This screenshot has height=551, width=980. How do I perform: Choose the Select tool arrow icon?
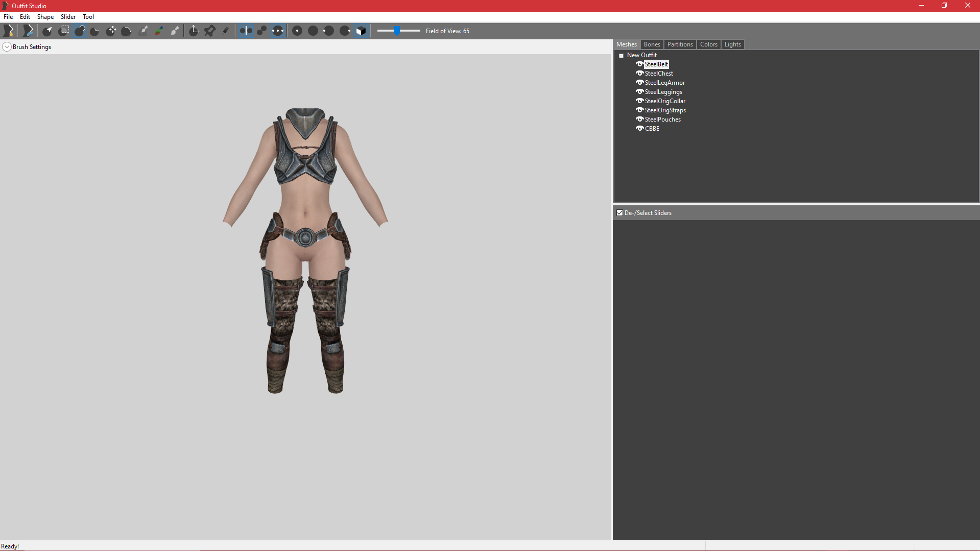[x=47, y=31]
